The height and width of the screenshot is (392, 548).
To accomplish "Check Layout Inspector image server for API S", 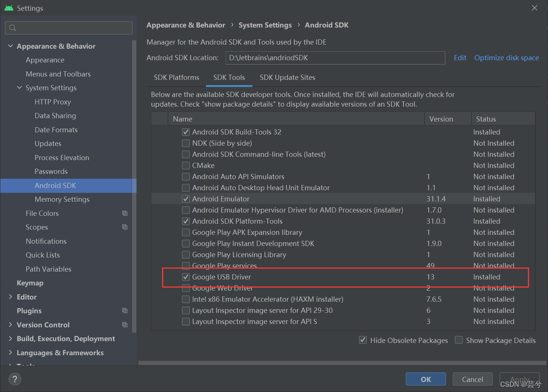I will (186, 321).
